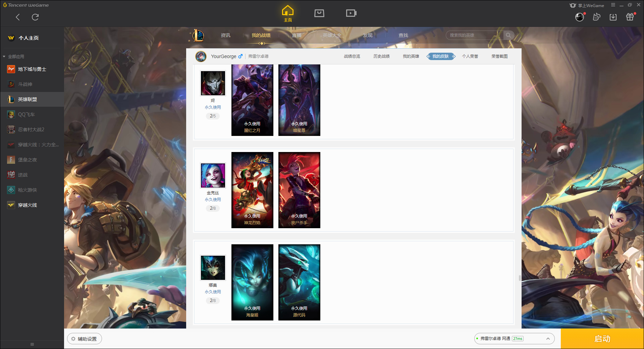This screenshot has height=349, width=644.
Task: Open the gift box icon
Action: pos(630,17)
